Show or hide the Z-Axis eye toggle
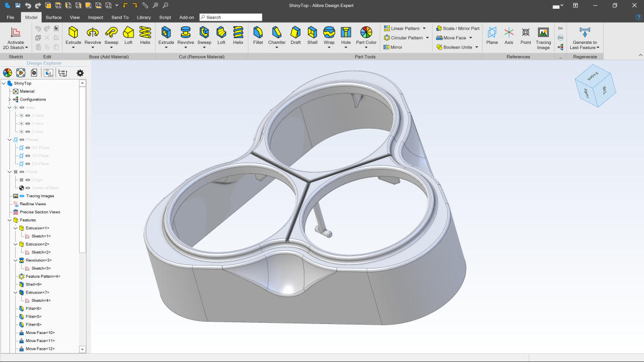This screenshot has height=362, width=644. [28, 132]
